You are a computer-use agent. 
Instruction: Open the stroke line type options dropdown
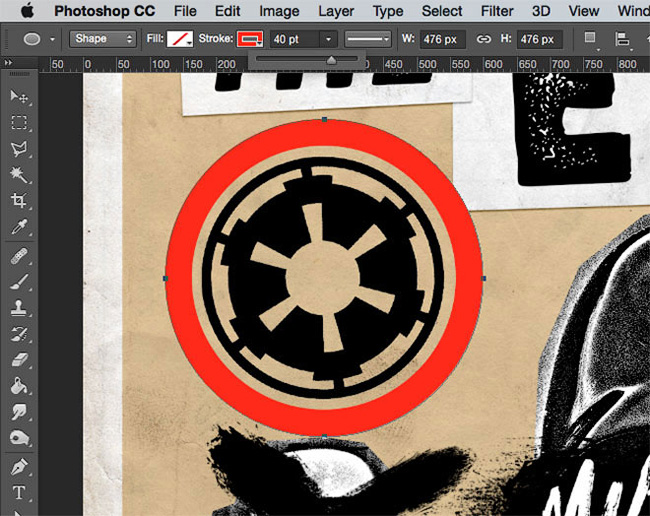click(x=368, y=39)
